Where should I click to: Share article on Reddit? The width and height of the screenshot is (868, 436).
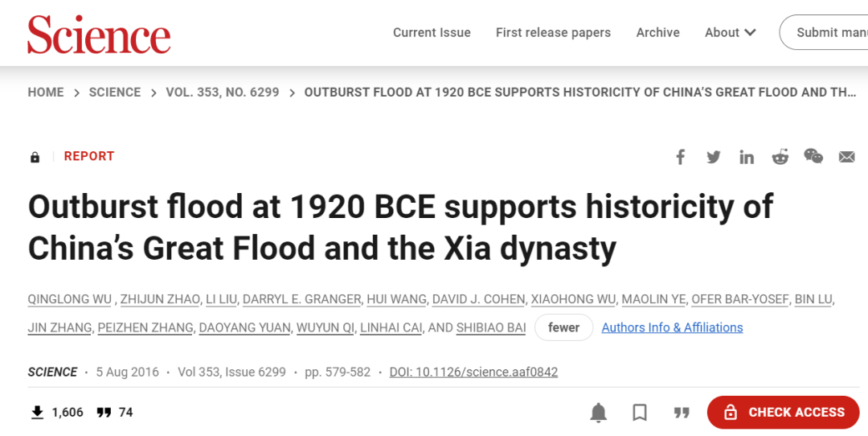click(x=780, y=157)
